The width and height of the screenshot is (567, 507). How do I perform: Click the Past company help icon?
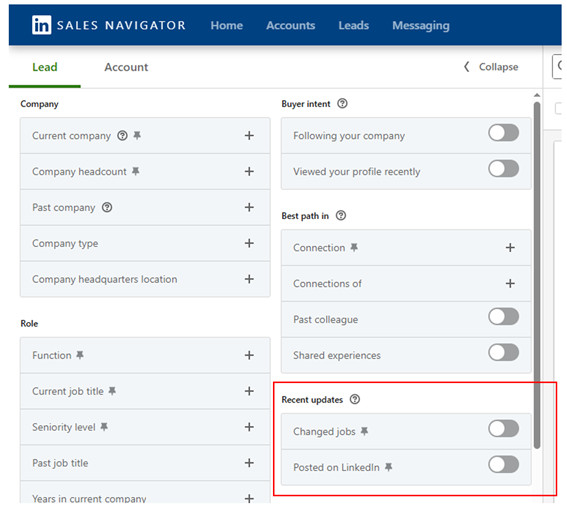coord(107,207)
